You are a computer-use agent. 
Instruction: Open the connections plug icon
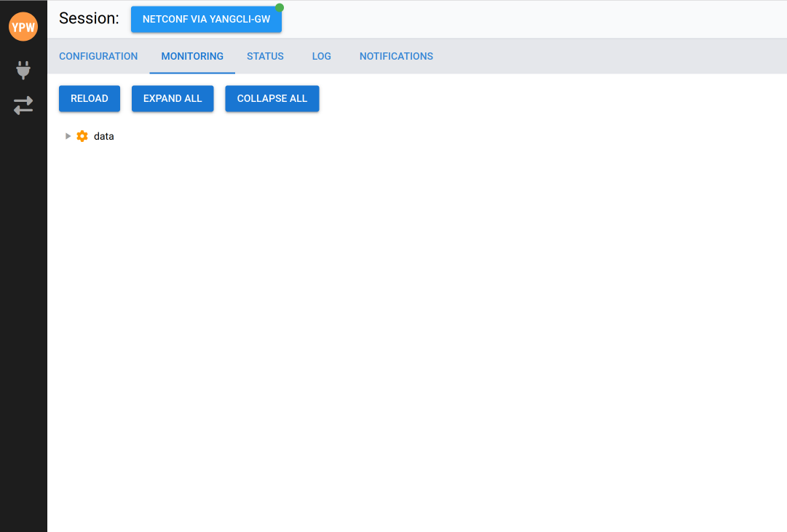pyautogui.click(x=23, y=70)
